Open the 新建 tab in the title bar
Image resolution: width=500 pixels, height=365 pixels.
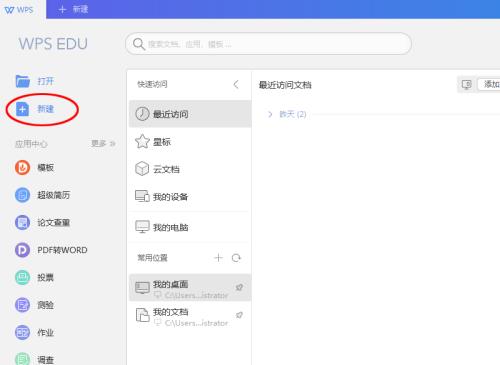pos(73,9)
